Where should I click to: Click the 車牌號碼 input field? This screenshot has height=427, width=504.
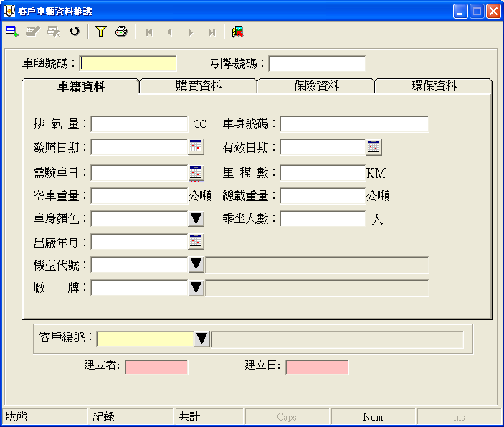[x=128, y=64]
